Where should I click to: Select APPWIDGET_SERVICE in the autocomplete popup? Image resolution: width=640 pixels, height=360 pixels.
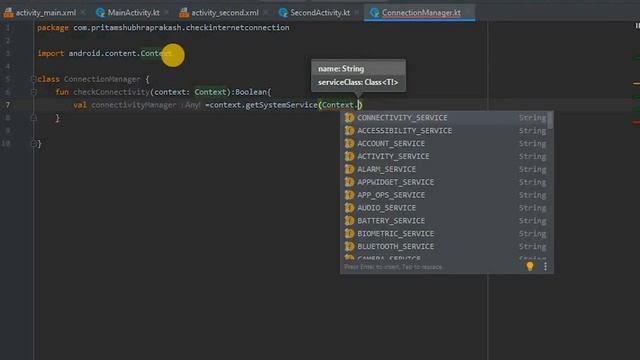point(445,182)
